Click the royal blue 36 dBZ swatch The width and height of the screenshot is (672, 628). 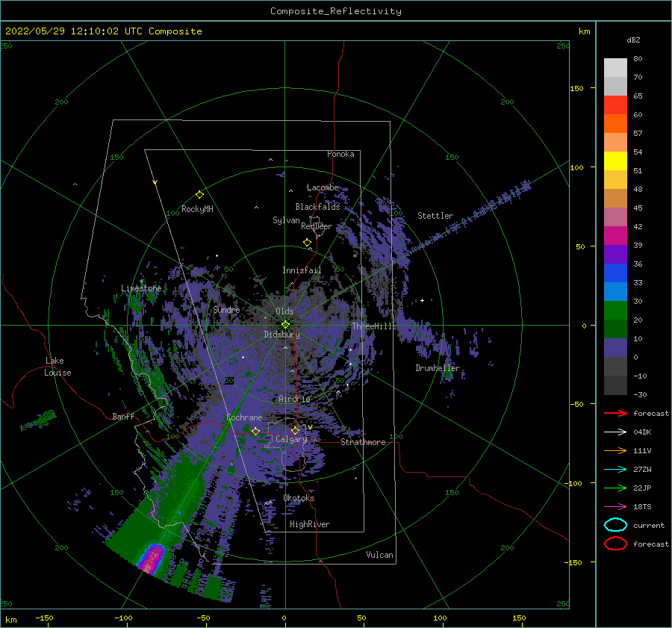(x=615, y=273)
